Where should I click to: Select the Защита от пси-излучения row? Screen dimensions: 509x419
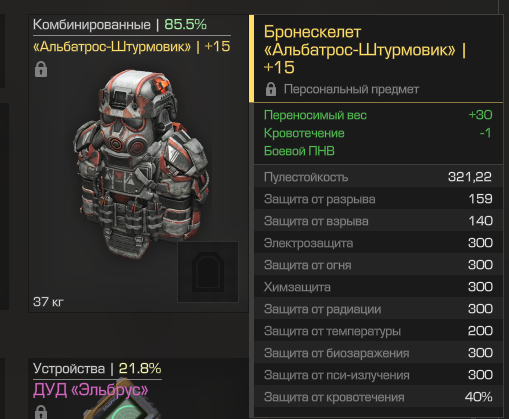378,375
